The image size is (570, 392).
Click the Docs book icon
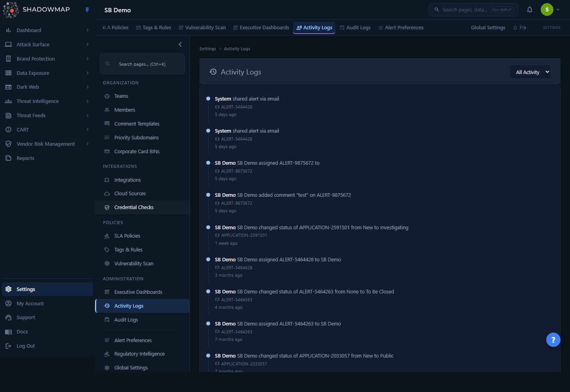[x=8, y=332]
